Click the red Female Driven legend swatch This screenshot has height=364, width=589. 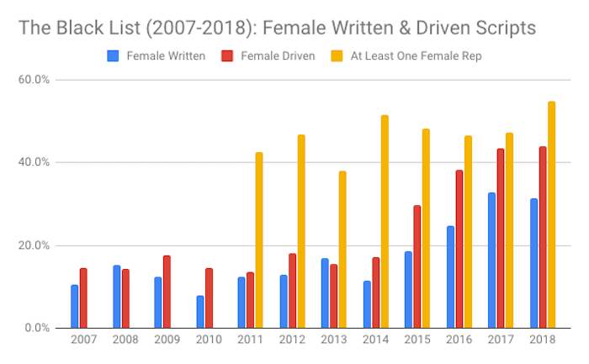tap(227, 56)
